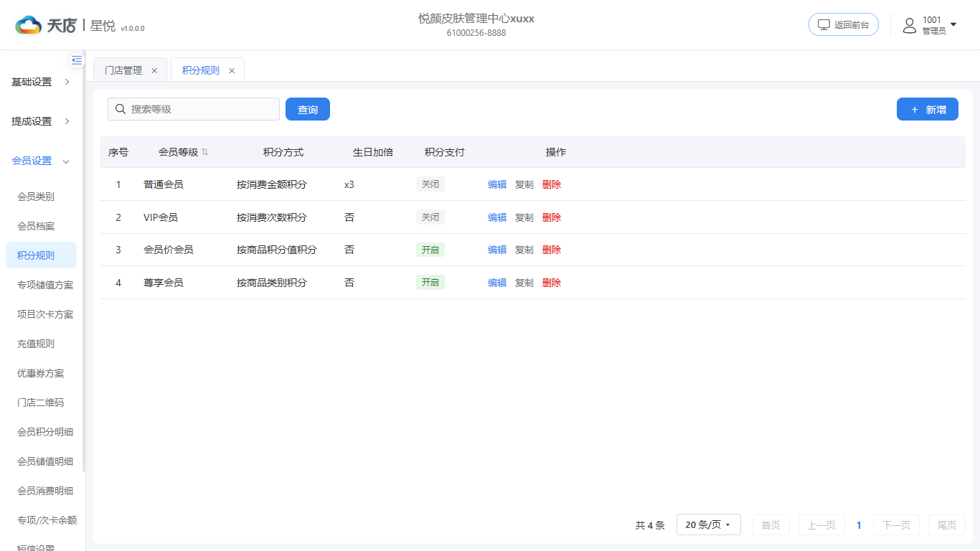Image resolution: width=980 pixels, height=551 pixels.
Task: Edit the 尊享会员 rule
Action: tap(497, 283)
